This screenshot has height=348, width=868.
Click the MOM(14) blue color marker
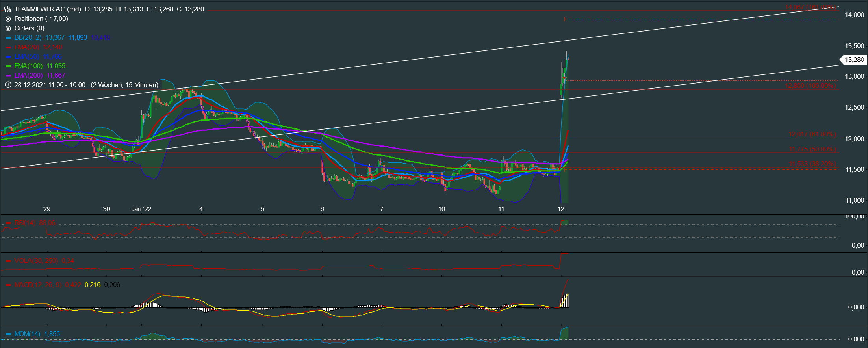coord(8,335)
